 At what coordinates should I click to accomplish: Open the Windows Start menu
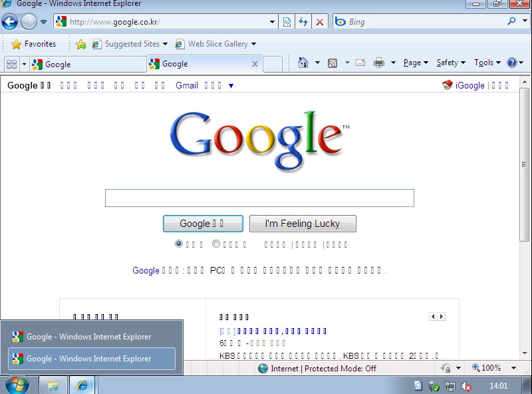(17, 385)
